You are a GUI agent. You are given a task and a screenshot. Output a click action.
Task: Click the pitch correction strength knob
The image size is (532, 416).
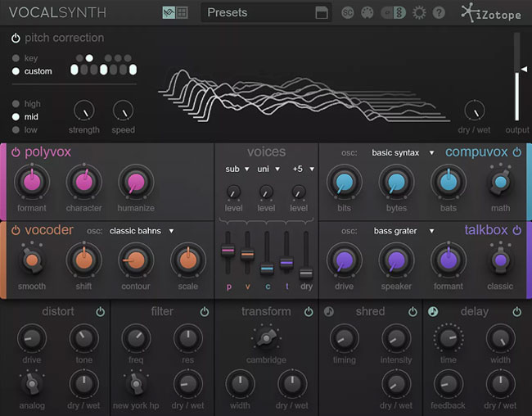83,111
